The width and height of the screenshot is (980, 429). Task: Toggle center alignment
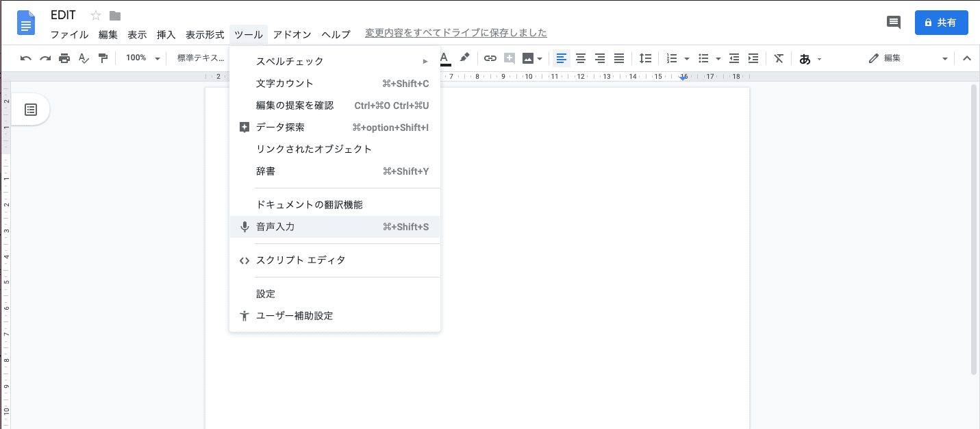point(581,58)
